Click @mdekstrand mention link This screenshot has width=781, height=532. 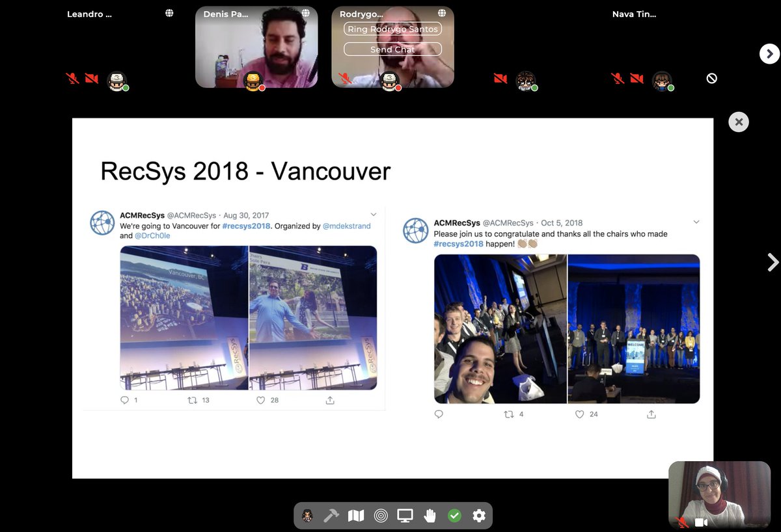click(347, 226)
